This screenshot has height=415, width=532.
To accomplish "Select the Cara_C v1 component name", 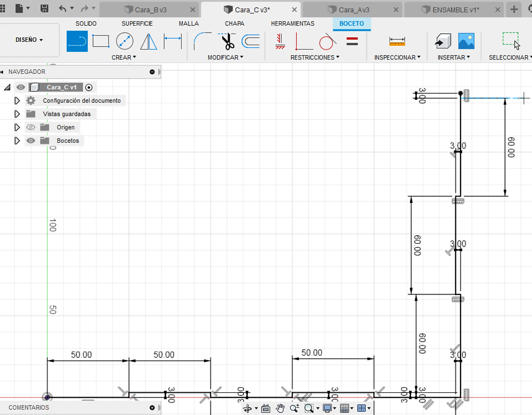I will (61, 87).
